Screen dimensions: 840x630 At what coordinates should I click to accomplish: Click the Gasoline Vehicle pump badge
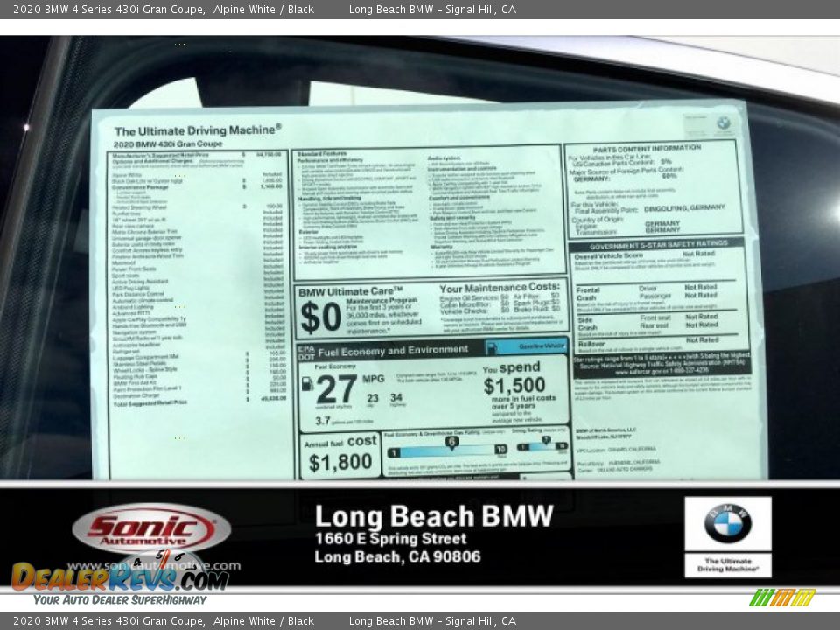pyautogui.click(x=526, y=346)
